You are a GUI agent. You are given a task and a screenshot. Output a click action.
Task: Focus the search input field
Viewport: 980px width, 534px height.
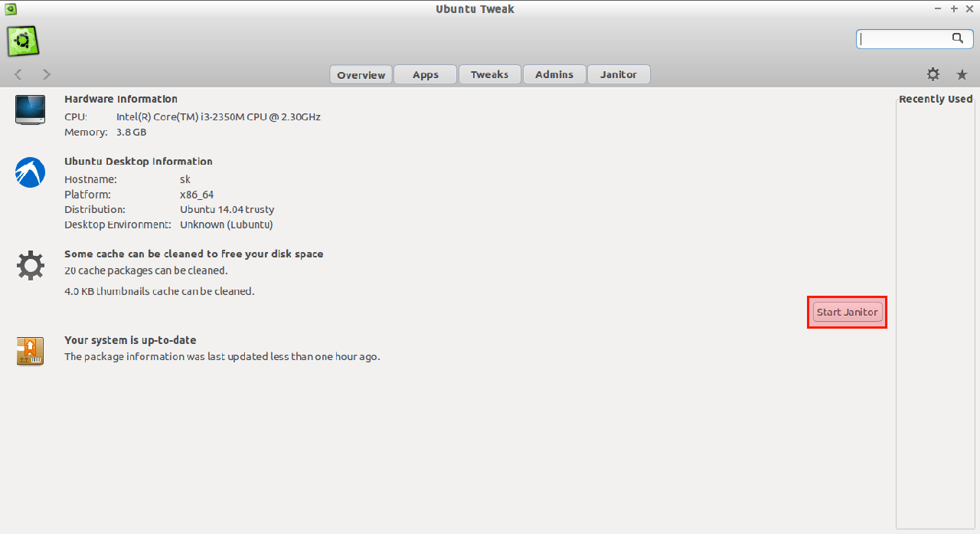[903, 39]
